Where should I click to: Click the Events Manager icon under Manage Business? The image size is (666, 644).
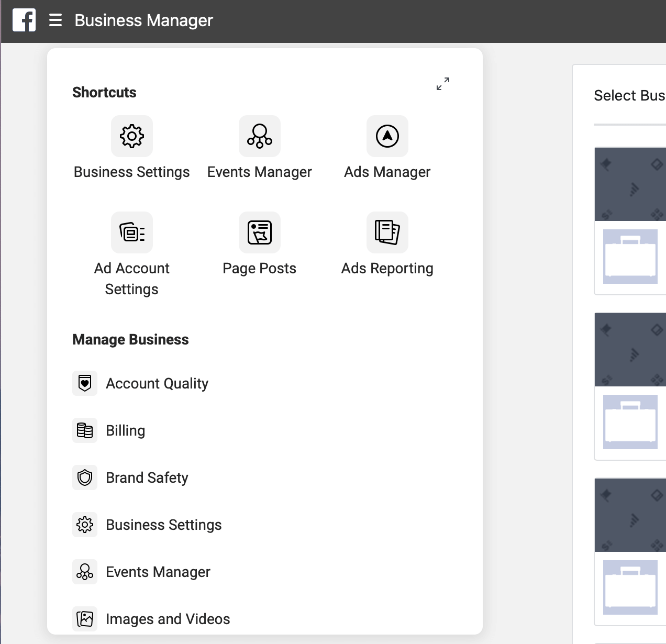[x=84, y=571]
